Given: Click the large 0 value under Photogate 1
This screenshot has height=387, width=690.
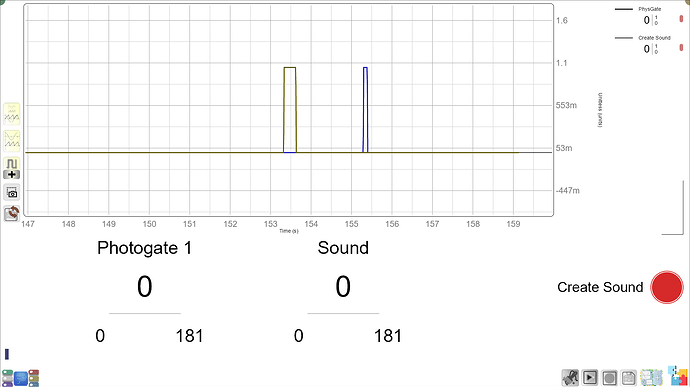Looking at the screenshot, I should (x=144, y=287).
